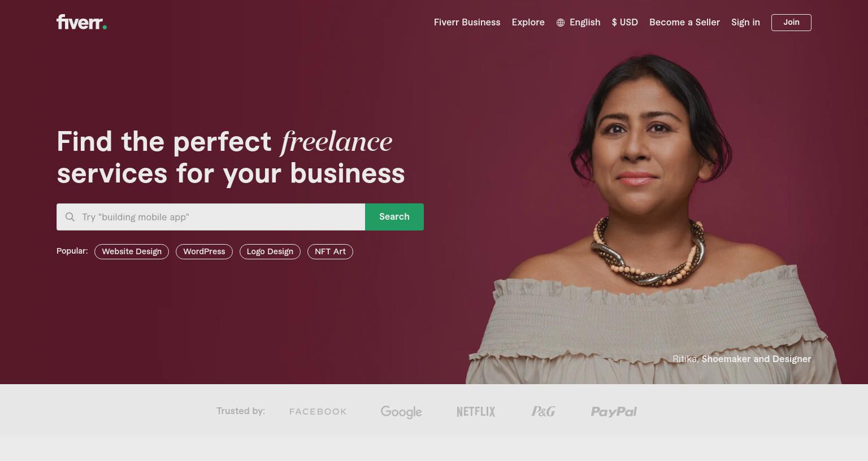This screenshot has width=868, height=461.
Task: Select the WordPress popular tag
Action: click(x=204, y=252)
